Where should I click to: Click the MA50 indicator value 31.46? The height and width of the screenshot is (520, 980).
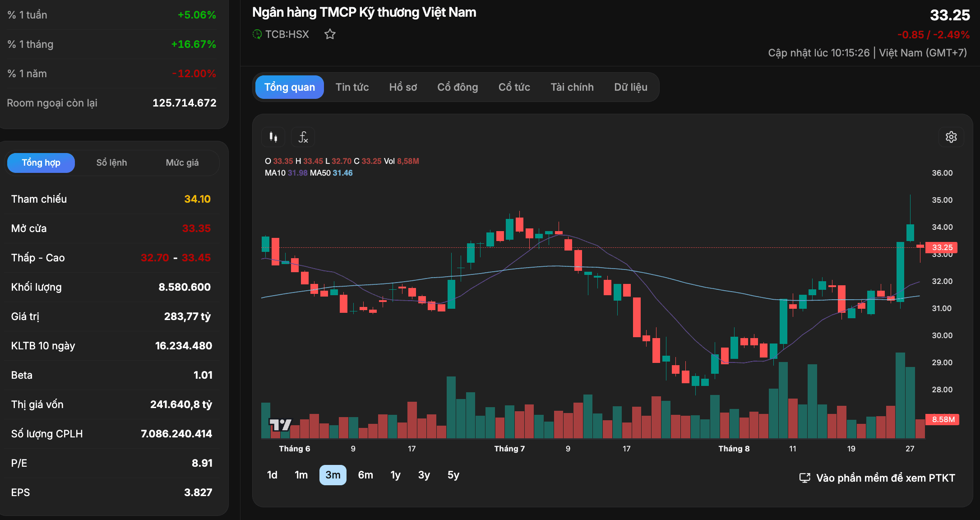click(342, 173)
